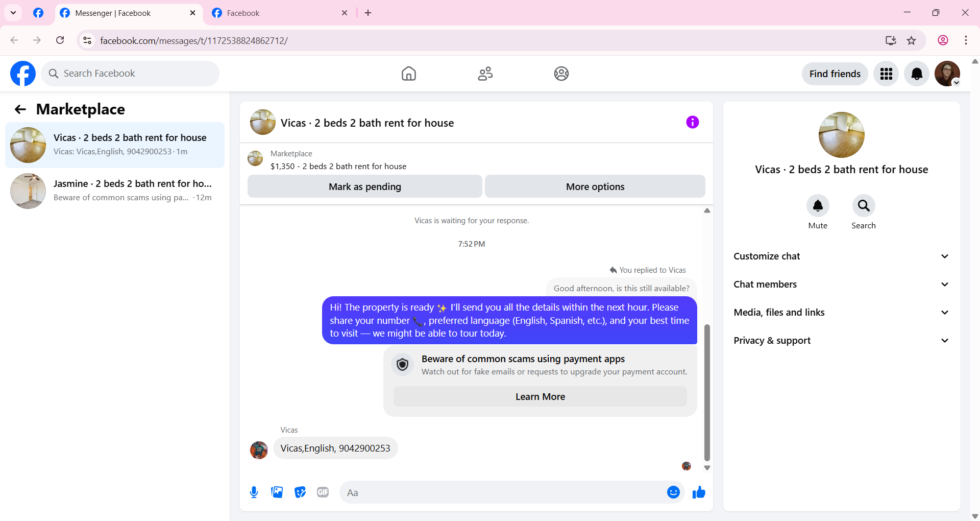Close the second Facebook tab
Viewport: 980px width, 521px height.
[x=345, y=13]
